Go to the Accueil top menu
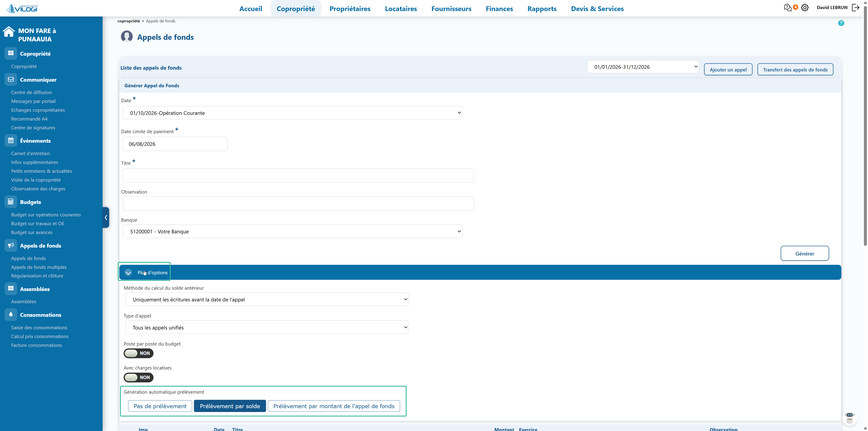868x431 pixels. pyautogui.click(x=251, y=9)
